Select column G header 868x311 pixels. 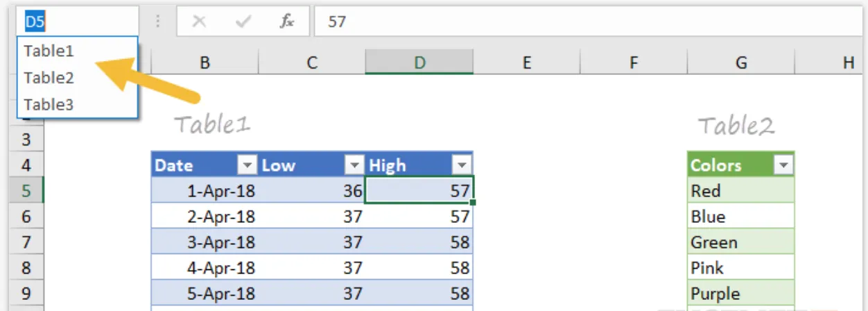tap(741, 63)
